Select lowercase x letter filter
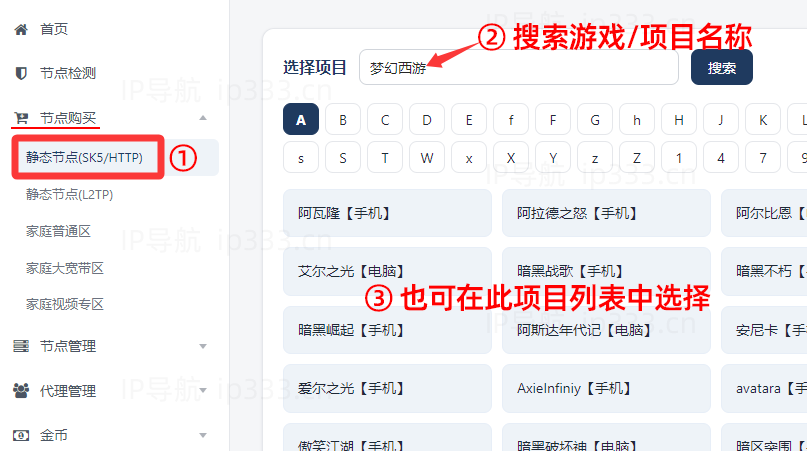Image resolution: width=807 pixels, height=451 pixels. [469, 158]
